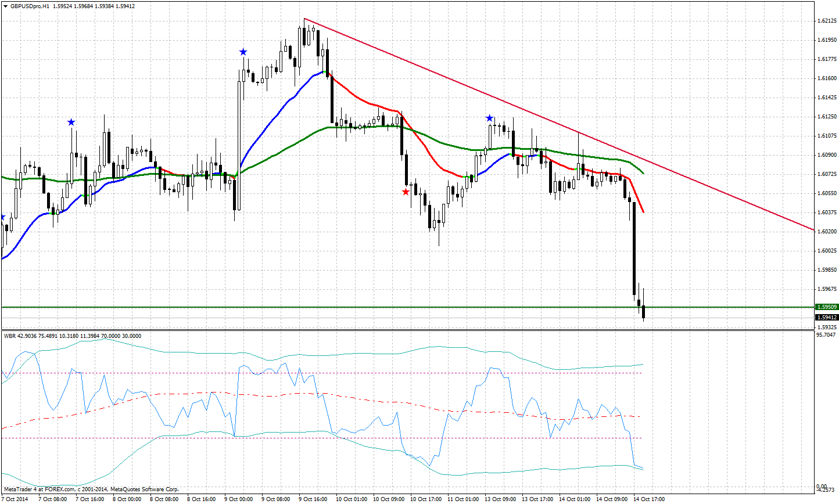Click the red star sell marker below 10 Oct
Image resolution: width=839 pixels, height=504 pixels.
[405, 192]
